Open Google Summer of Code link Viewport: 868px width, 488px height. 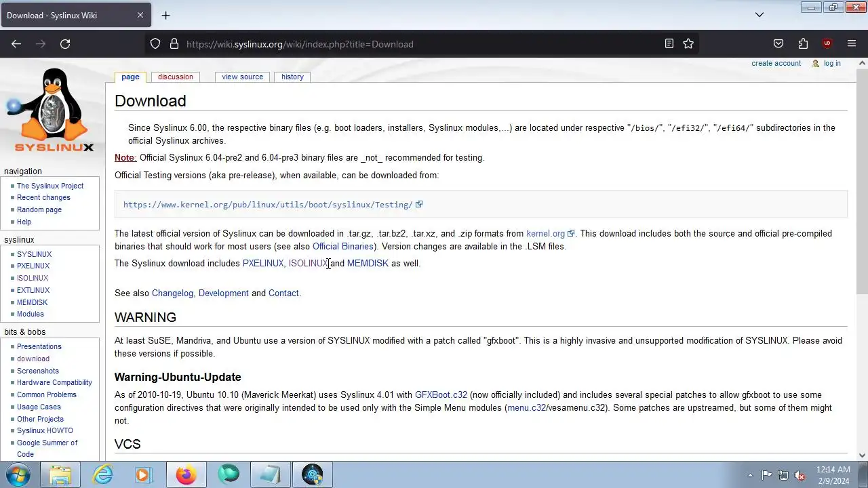pyautogui.click(x=47, y=448)
